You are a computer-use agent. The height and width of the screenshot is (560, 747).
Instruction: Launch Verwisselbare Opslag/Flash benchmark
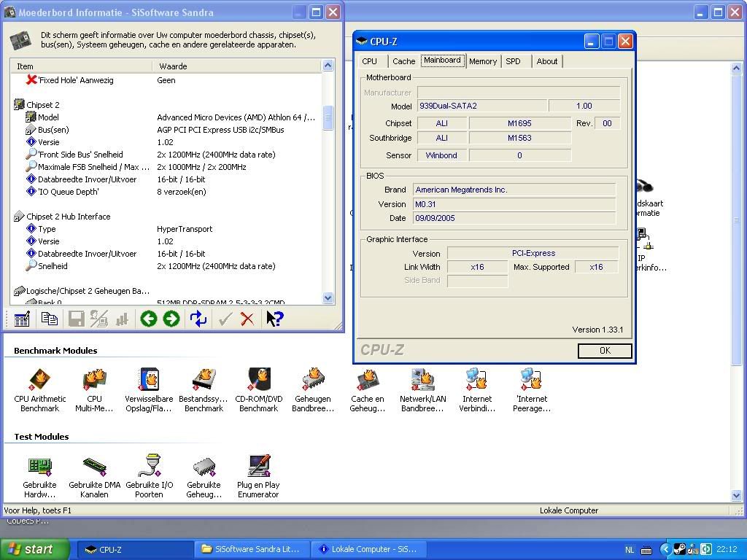point(149,389)
